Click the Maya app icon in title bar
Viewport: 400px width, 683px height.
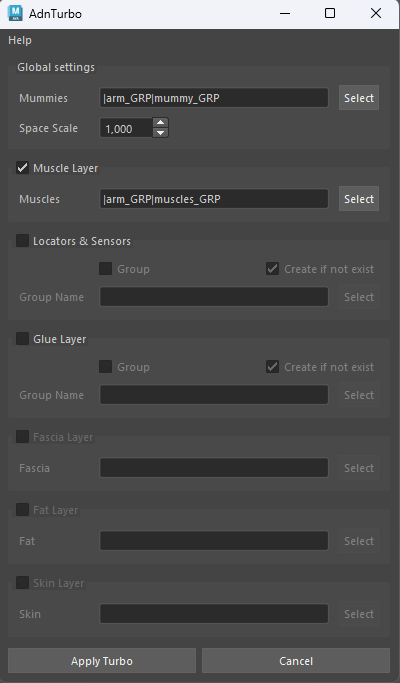[15, 13]
